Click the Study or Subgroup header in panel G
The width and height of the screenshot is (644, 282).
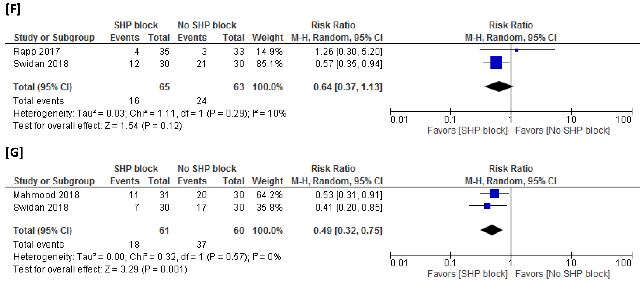point(54,181)
